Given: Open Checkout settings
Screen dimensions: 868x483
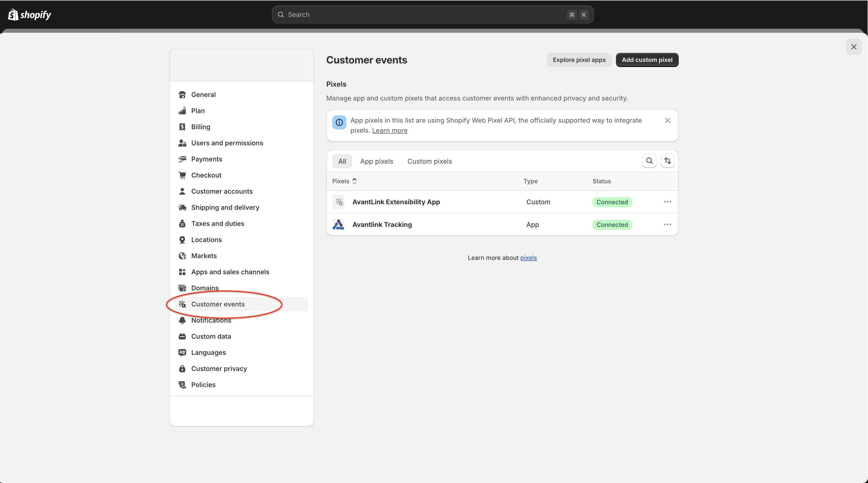Looking at the screenshot, I should click(x=242, y=175).
